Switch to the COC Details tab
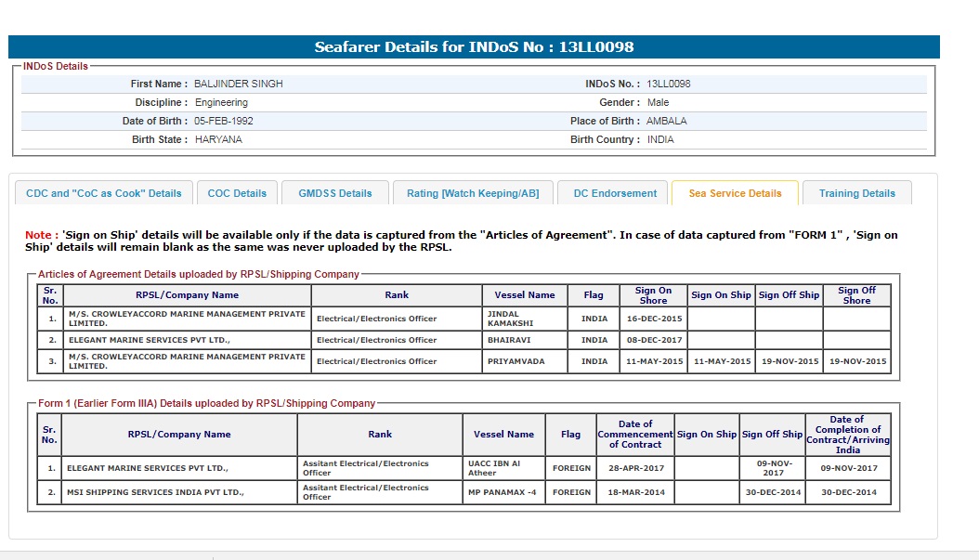 (x=237, y=193)
